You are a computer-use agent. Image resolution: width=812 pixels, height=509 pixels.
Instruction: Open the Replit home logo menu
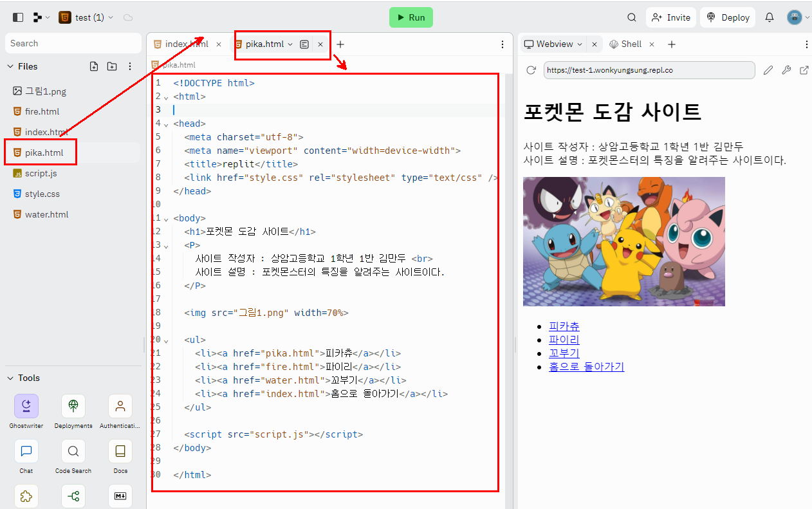click(x=41, y=17)
